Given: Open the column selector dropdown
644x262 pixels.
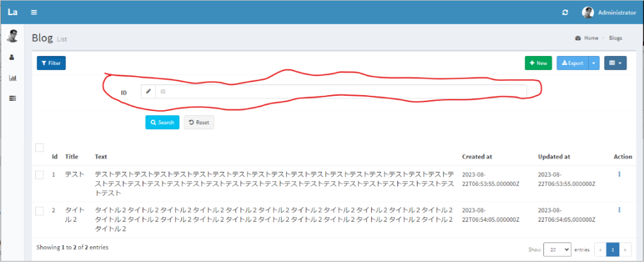Looking at the screenshot, I should pos(615,63).
